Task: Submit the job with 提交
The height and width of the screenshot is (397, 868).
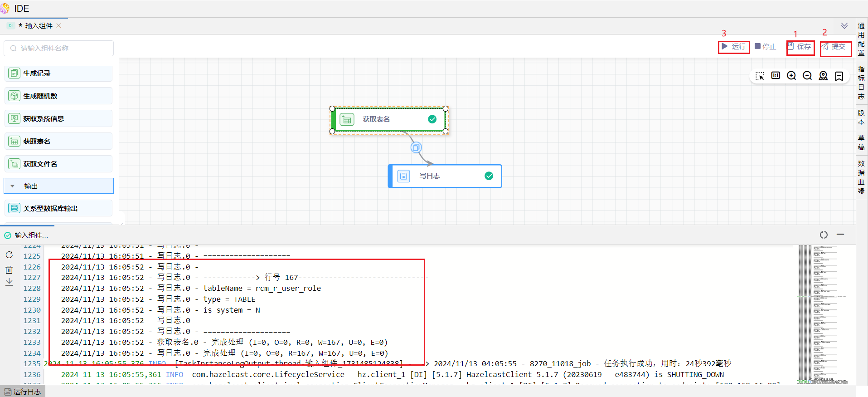Action: (834, 47)
